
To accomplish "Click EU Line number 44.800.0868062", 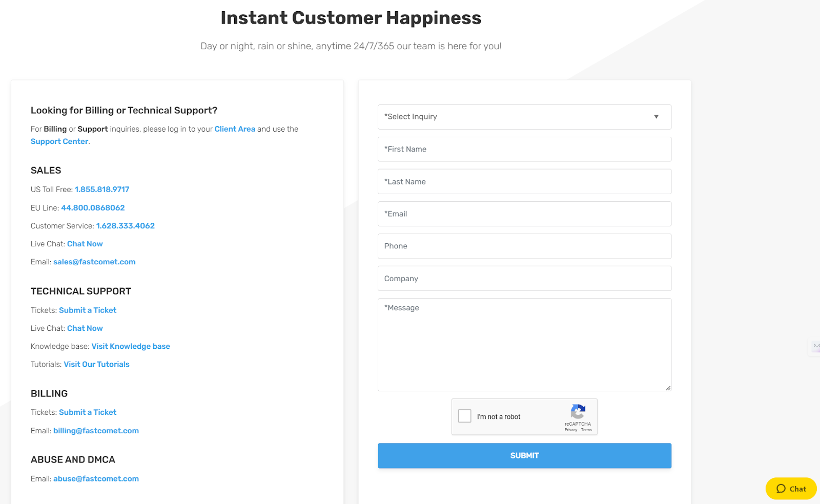I will (x=93, y=207).
